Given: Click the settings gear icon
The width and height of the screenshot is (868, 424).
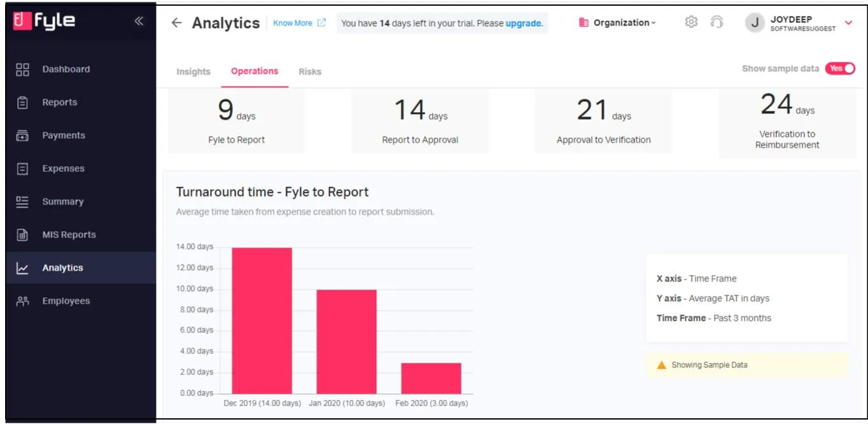Looking at the screenshot, I should coord(691,22).
